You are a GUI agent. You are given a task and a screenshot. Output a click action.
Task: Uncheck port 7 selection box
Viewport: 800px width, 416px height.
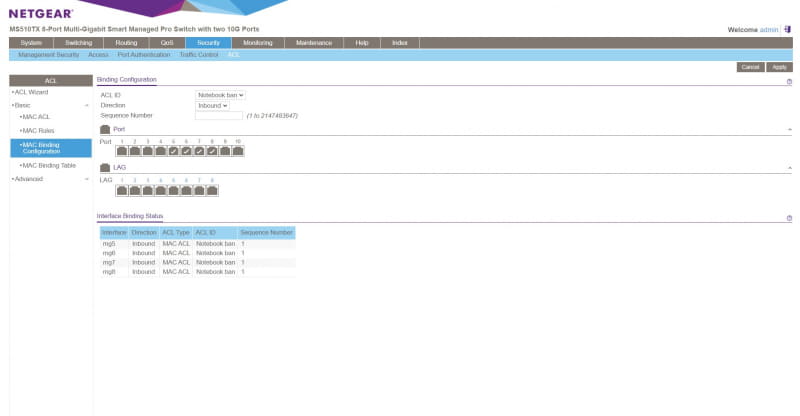199,151
